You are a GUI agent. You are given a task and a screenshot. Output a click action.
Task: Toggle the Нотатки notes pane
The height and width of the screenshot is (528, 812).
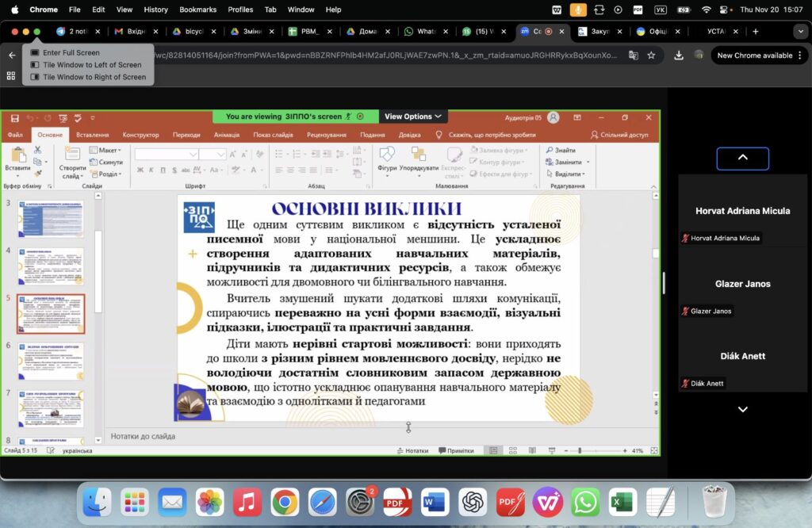(x=412, y=450)
